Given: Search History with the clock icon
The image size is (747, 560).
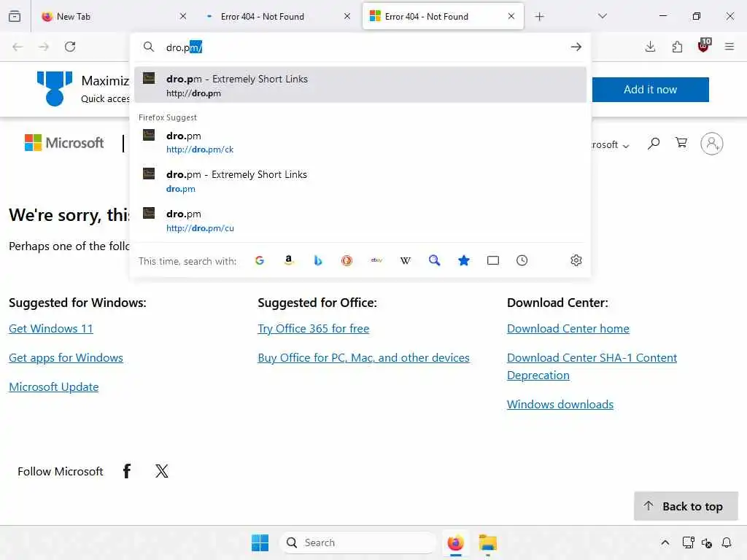Looking at the screenshot, I should point(522,260).
